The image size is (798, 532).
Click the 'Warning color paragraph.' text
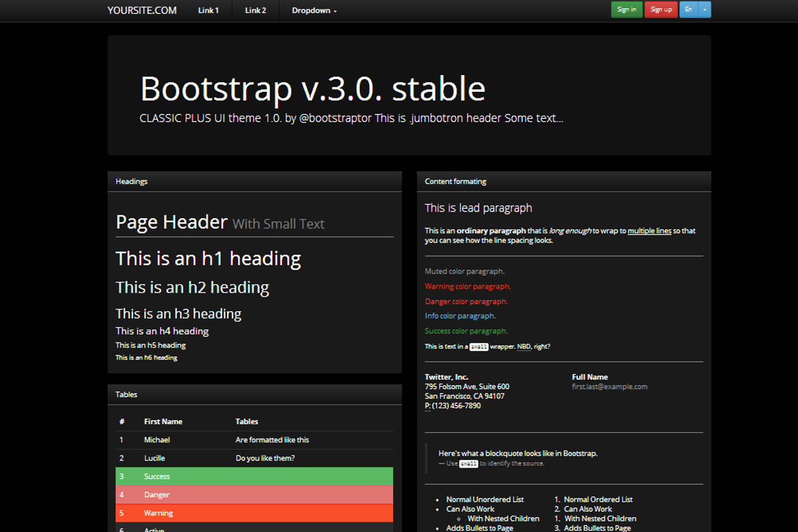coord(467,286)
